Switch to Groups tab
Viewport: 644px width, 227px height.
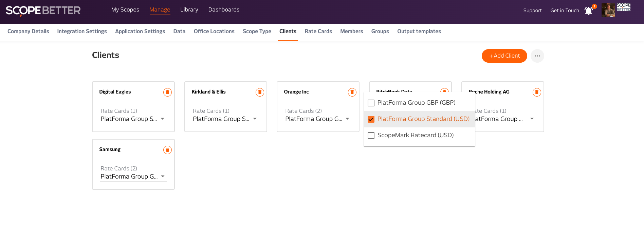click(380, 32)
